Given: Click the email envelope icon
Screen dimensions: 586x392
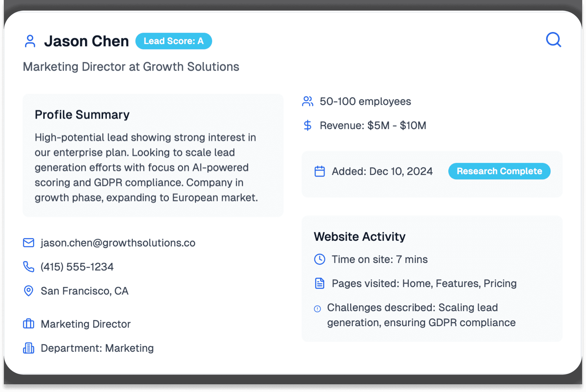Looking at the screenshot, I should point(29,243).
